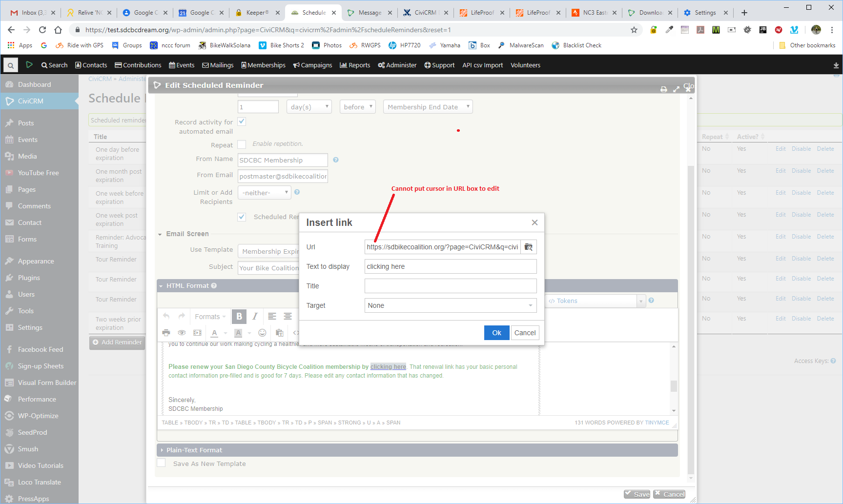The height and width of the screenshot is (504, 843).
Task: Center align text in the editor
Action: click(288, 317)
